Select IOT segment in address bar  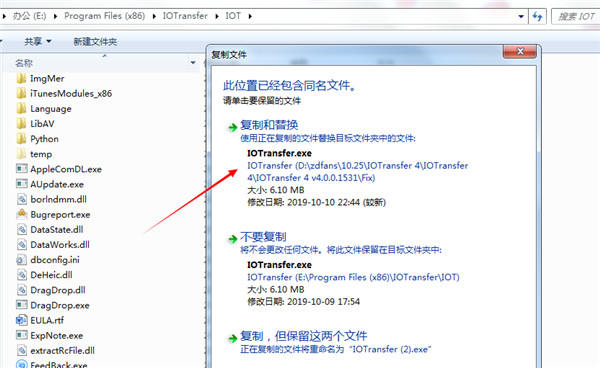(233, 16)
